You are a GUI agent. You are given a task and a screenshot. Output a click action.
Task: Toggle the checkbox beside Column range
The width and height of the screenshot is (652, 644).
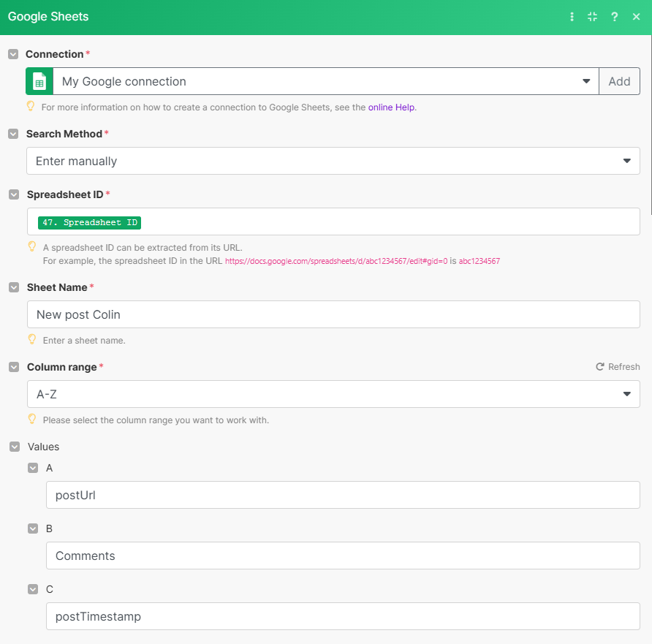(x=14, y=367)
